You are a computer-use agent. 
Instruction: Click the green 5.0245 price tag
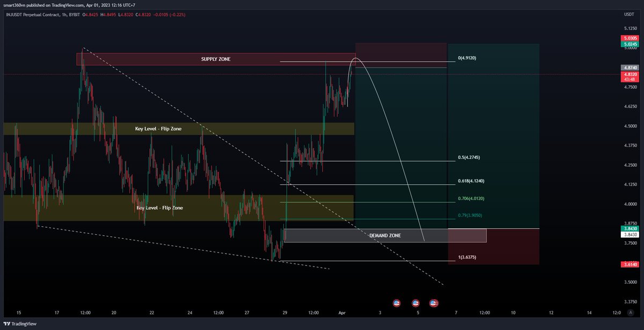pos(630,45)
